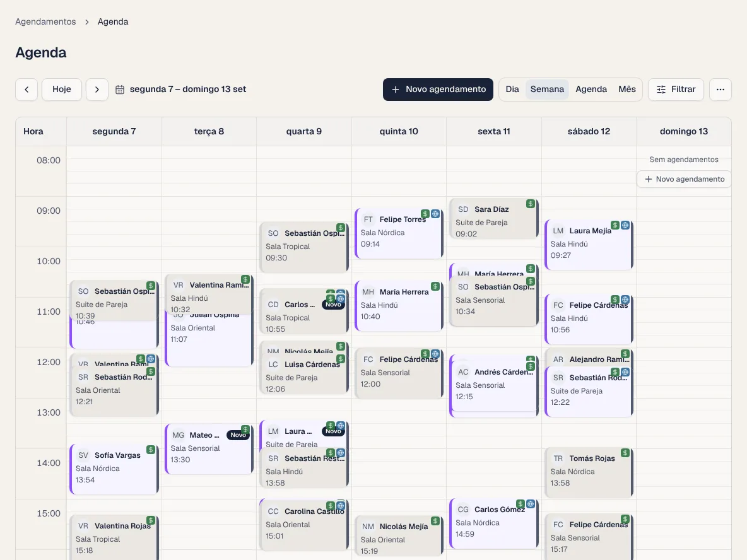Open Felipe Cárdenas 15:17 Sala Sensorial appointment
This screenshot has height=560, width=747.
(x=589, y=537)
